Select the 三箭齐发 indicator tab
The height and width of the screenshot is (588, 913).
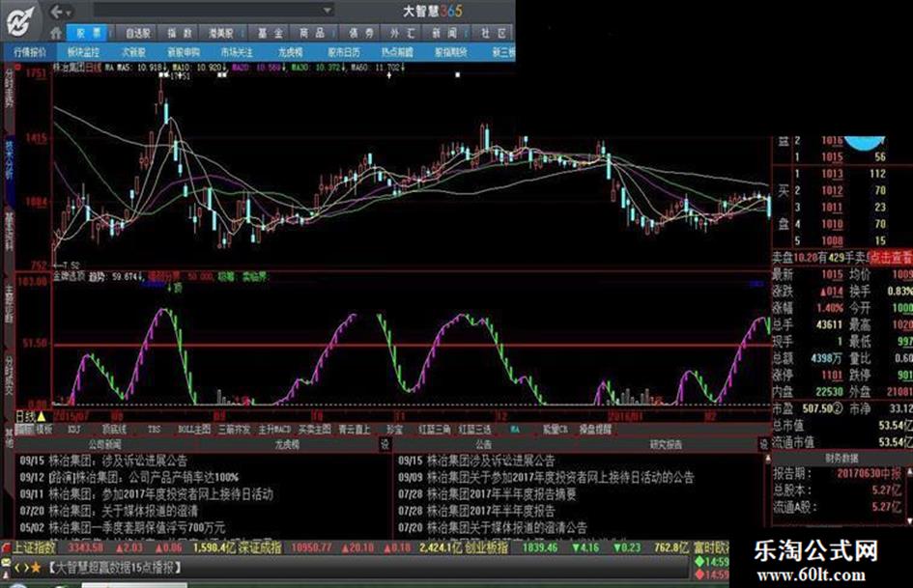pos(234,430)
